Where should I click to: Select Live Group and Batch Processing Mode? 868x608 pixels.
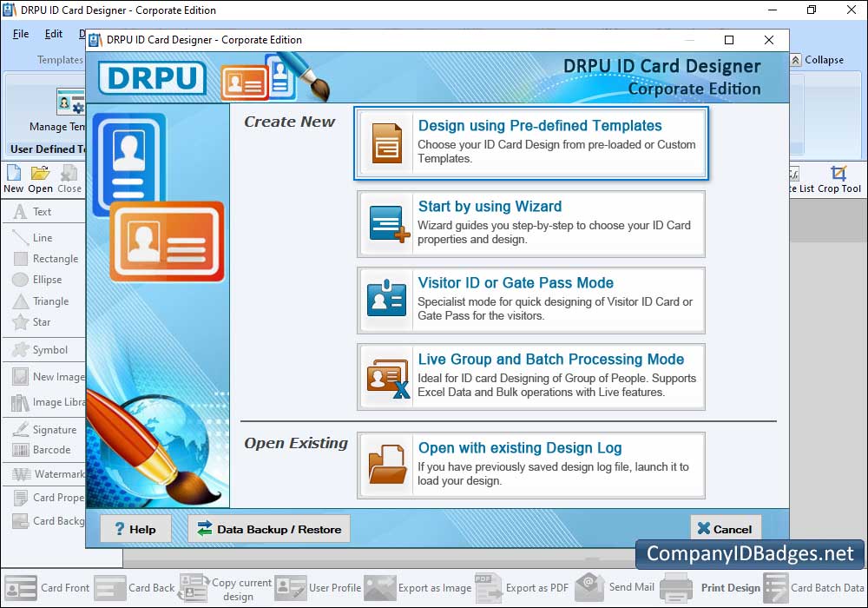531,377
